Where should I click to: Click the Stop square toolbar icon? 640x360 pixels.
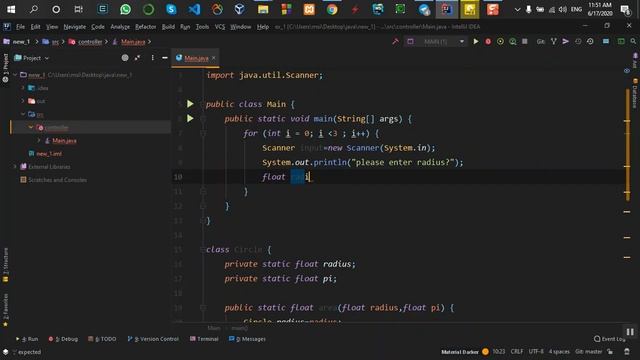click(x=525, y=41)
